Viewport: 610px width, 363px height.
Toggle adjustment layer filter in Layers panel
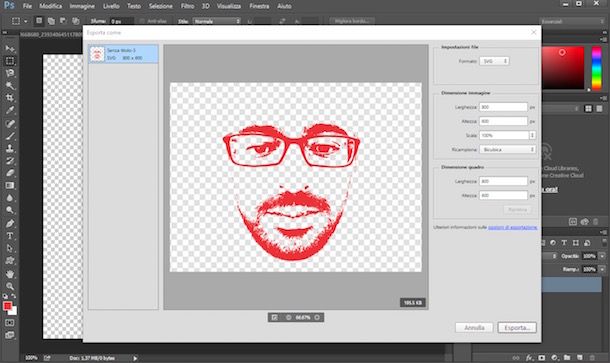[x=553, y=243]
